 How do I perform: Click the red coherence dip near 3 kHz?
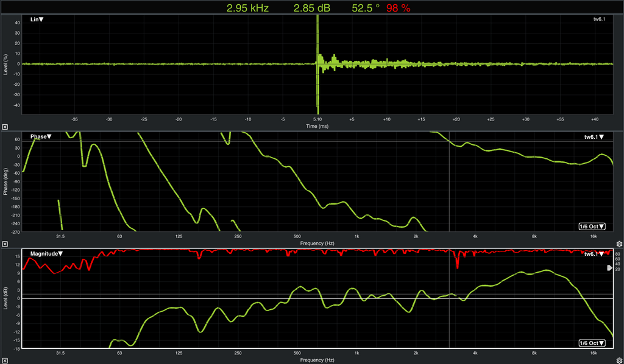[x=457, y=263]
